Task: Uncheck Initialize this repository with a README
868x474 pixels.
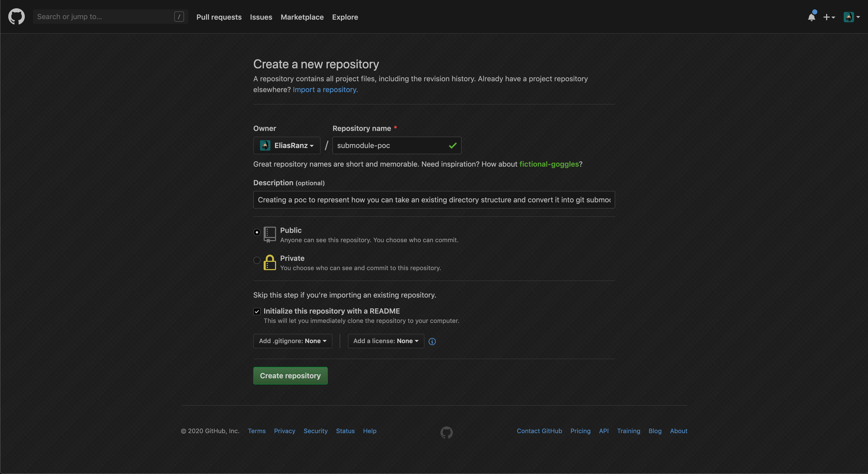Action: 257,312
